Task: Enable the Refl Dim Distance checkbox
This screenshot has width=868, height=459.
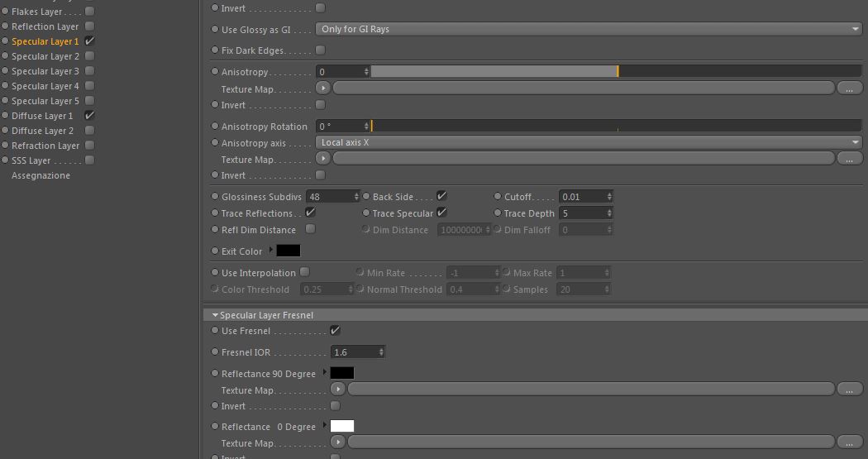Action: click(x=311, y=228)
